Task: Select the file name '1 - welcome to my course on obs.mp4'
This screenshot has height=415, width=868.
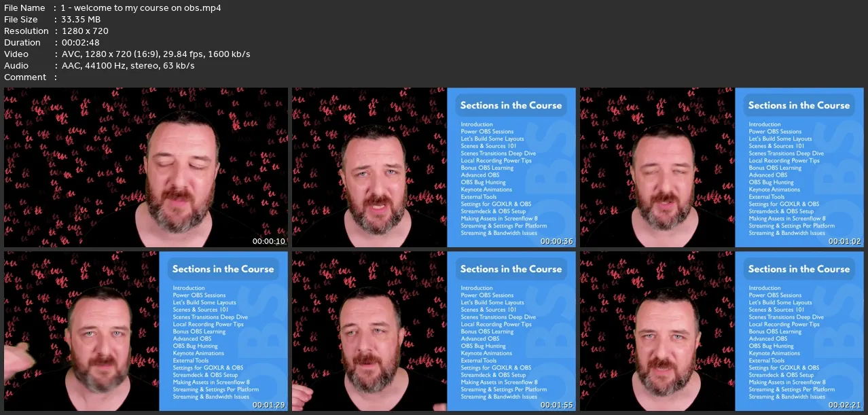Action: [141, 8]
